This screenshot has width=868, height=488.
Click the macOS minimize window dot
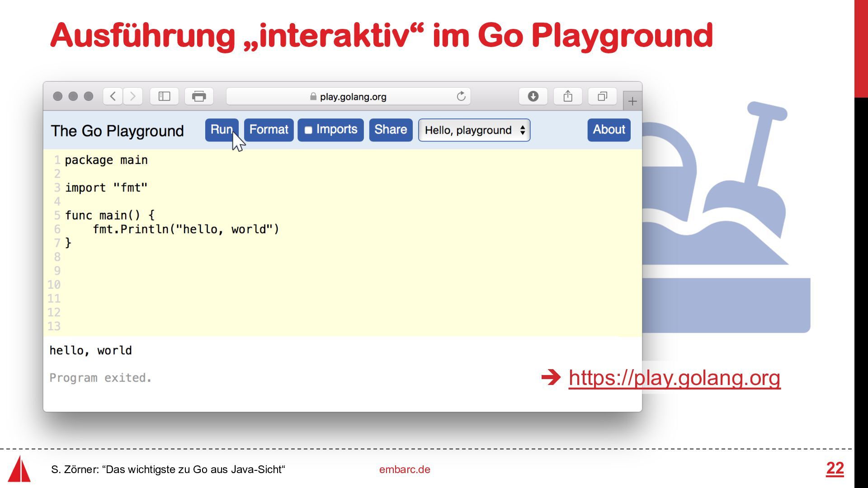point(73,96)
